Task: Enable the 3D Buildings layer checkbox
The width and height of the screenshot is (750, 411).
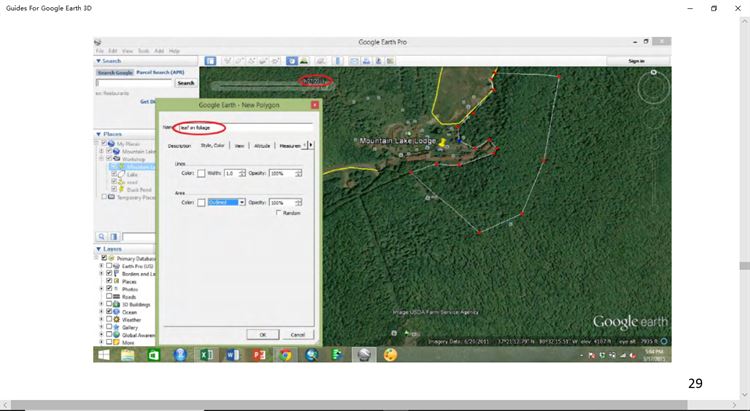Action: point(109,304)
